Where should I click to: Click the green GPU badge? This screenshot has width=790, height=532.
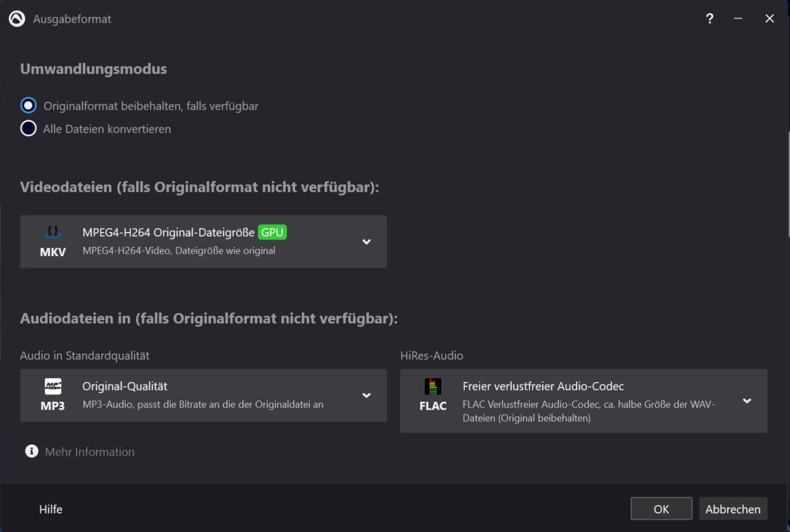pyautogui.click(x=272, y=233)
